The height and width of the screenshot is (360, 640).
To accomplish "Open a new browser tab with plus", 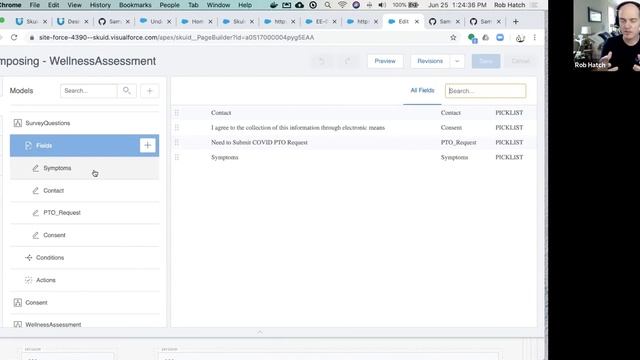I will point(516,21).
